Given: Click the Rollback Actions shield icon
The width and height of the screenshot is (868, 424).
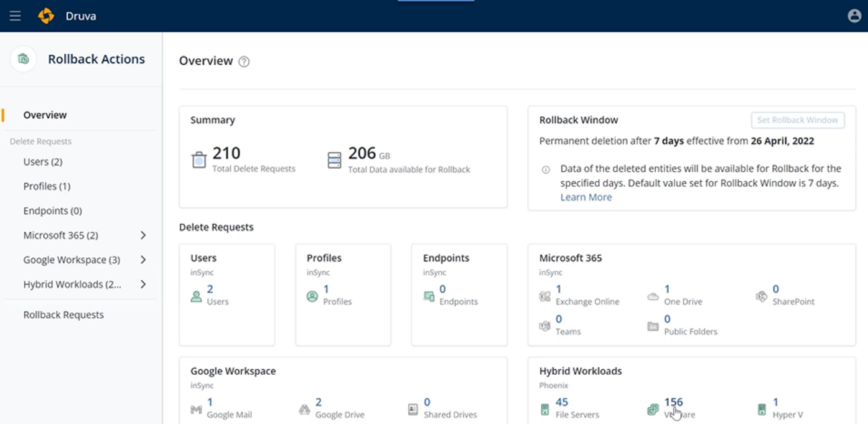Looking at the screenshot, I should 24,59.
